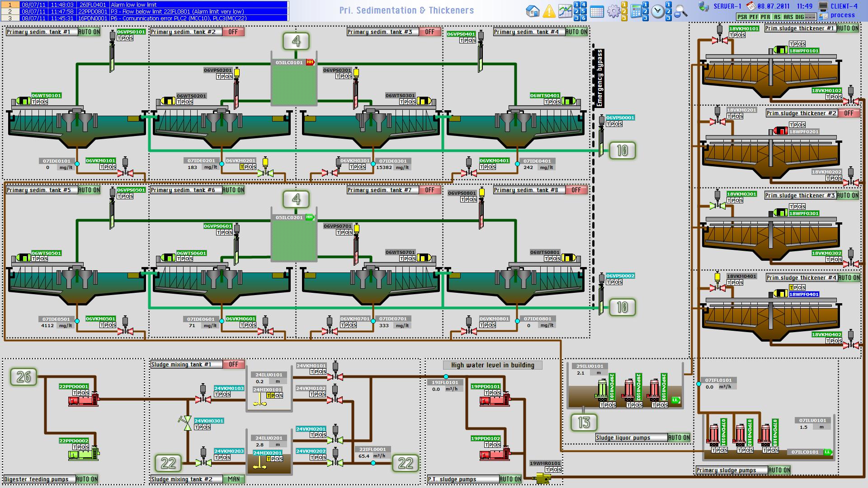Switch to the DIG process tab
Image resolution: width=868 pixels, height=488 pixels.
799,17
